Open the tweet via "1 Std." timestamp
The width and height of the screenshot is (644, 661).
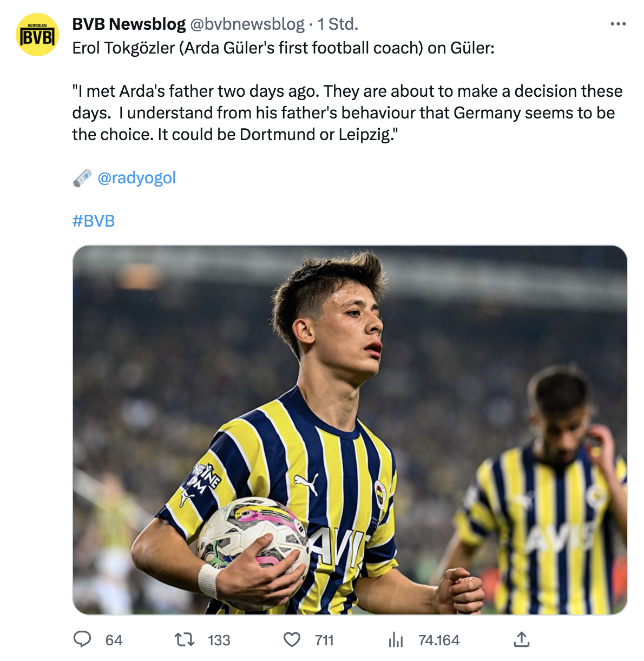[x=338, y=24]
